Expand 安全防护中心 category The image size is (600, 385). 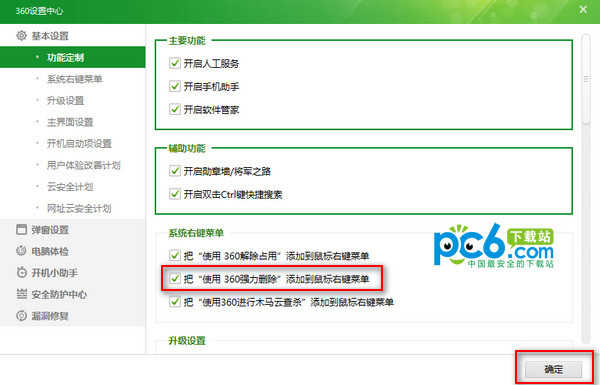tap(73, 294)
